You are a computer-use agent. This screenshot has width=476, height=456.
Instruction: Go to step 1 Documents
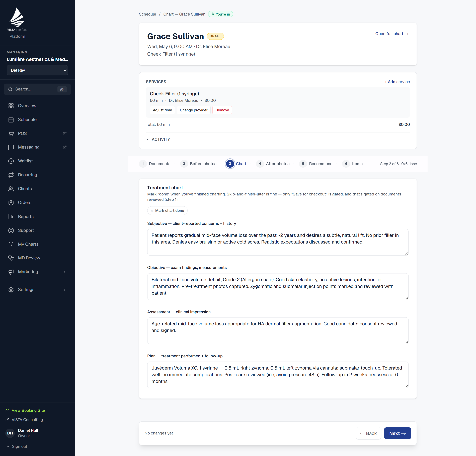tap(155, 164)
